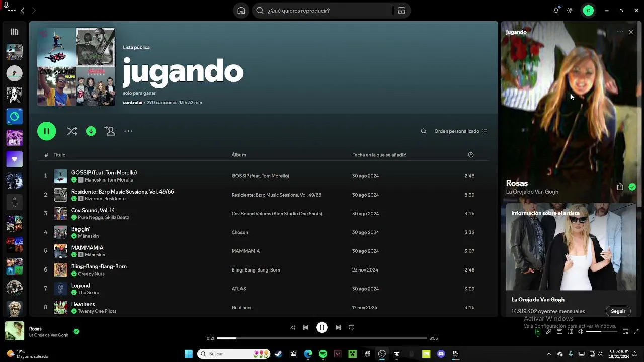Click the jugando playlist cover image
Screen dimensions: 644x362
(x=76, y=66)
